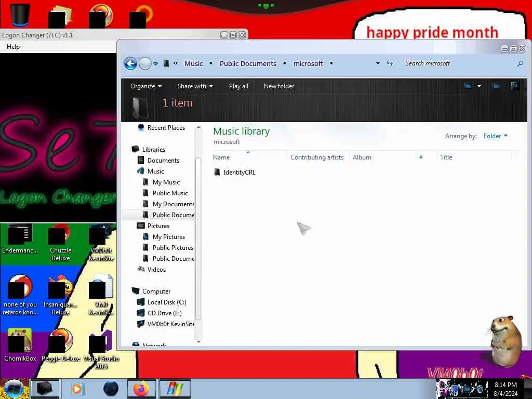Image resolution: width=532 pixels, height=399 pixels.
Task: Click the Explorer taskbar button
Action: [x=45, y=389]
